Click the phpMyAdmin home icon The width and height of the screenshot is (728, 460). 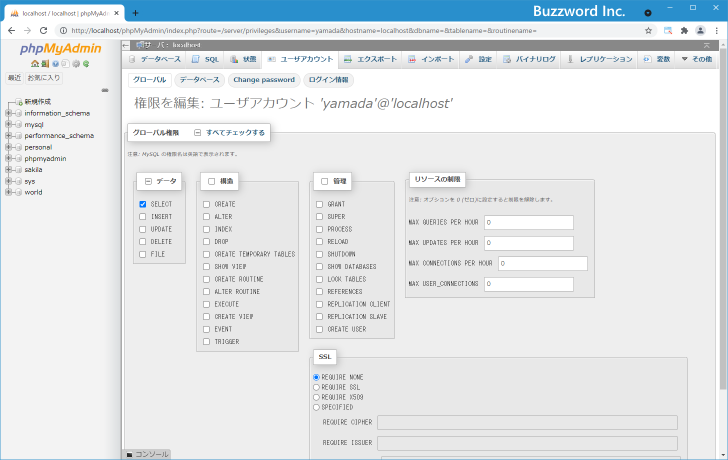coord(35,64)
